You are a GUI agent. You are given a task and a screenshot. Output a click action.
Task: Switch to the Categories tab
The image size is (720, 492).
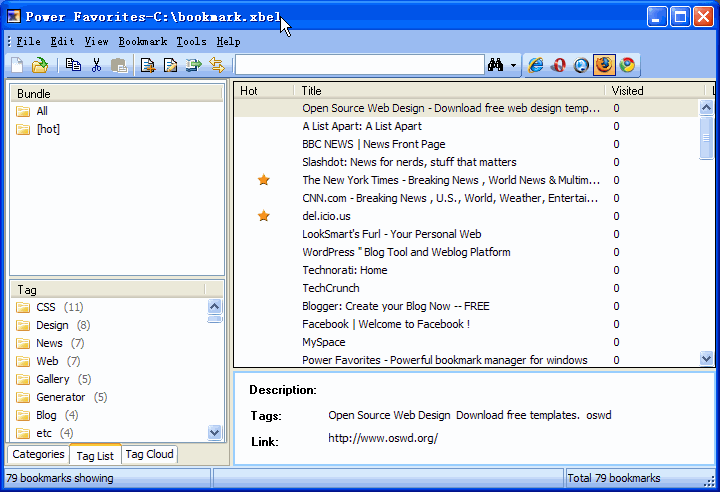click(38, 454)
